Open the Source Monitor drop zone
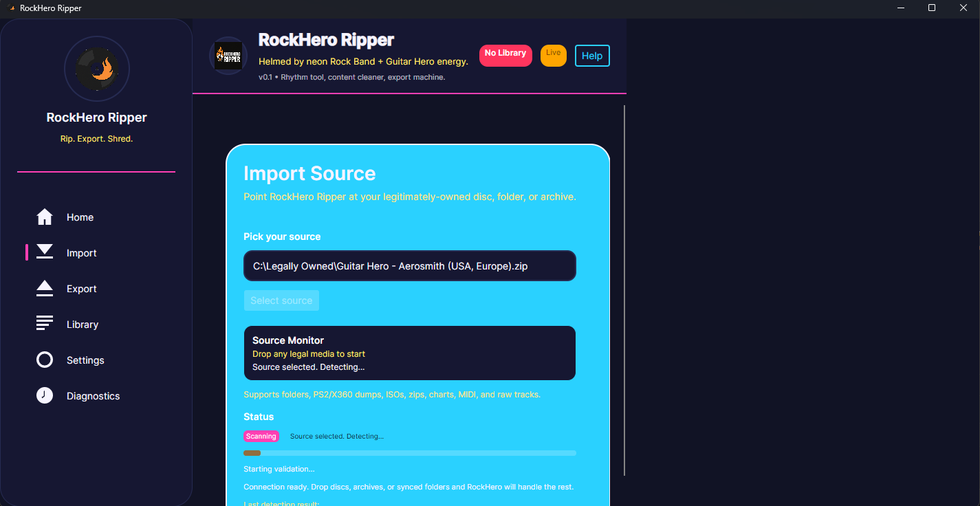The height and width of the screenshot is (506, 980). tap(409, 353)
